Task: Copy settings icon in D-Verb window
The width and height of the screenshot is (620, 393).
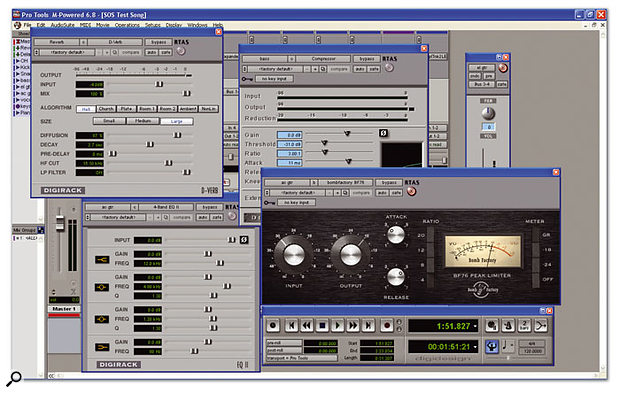Action: tap(114, 52)
